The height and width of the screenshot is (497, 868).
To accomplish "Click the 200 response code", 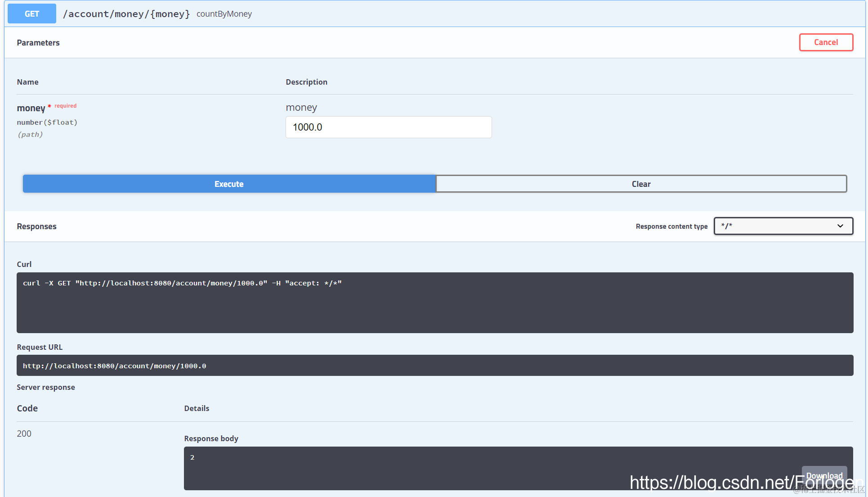I will pos(24,434).
